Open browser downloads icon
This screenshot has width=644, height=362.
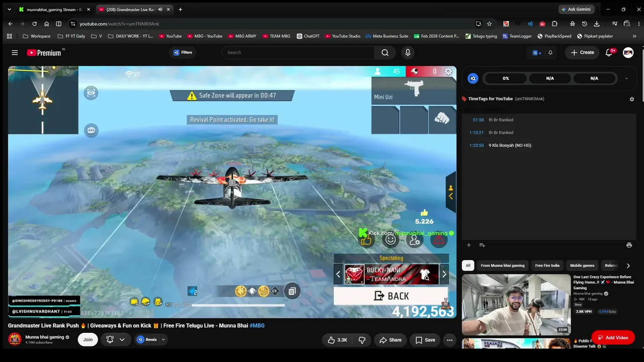coord(596,24)
